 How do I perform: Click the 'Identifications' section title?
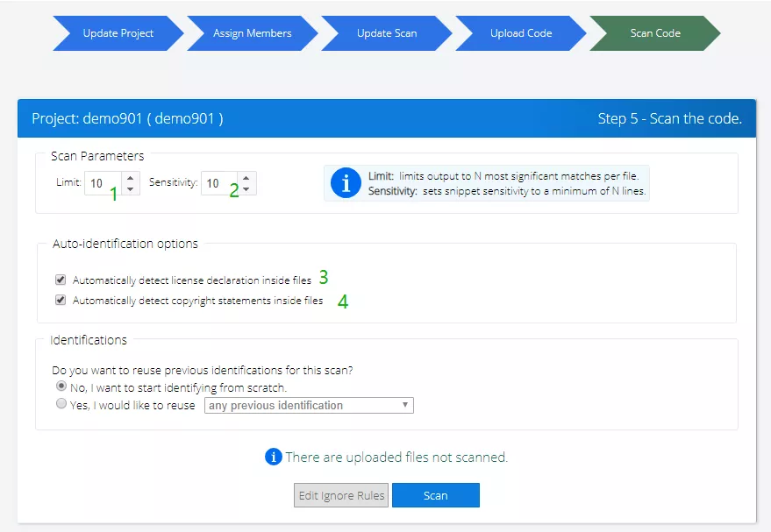pos(89,340)
